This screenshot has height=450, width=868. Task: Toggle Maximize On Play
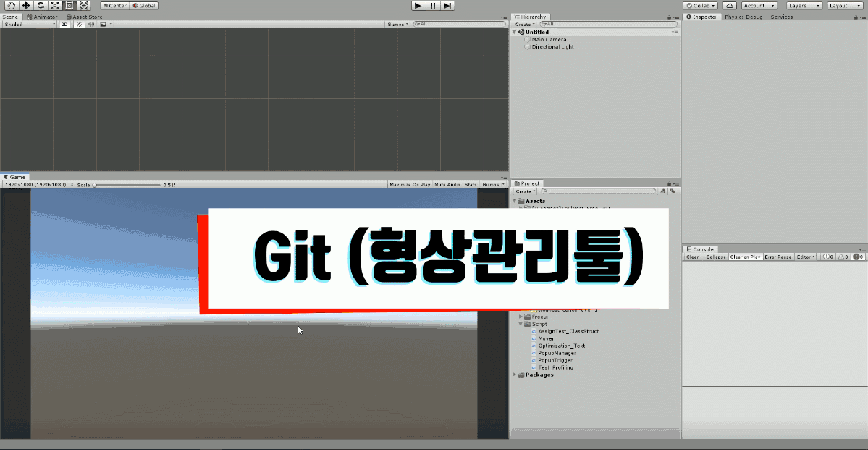click(410, 185)
